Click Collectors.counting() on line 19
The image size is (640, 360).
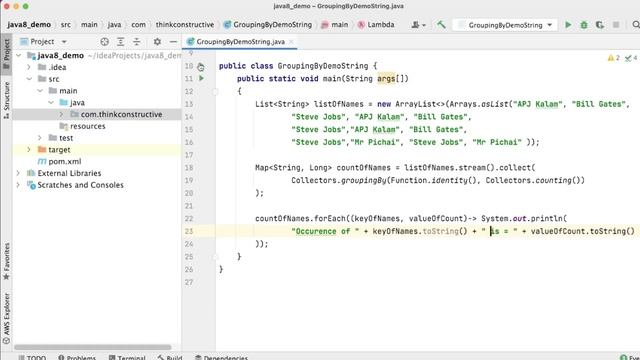(533, 180)
